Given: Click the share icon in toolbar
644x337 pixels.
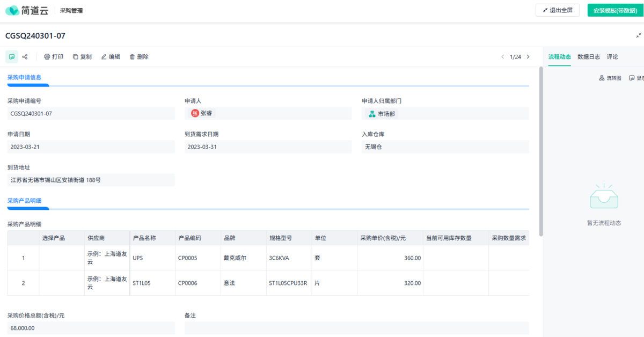Looking at the screenshot, I should click(x=25, y=57).
